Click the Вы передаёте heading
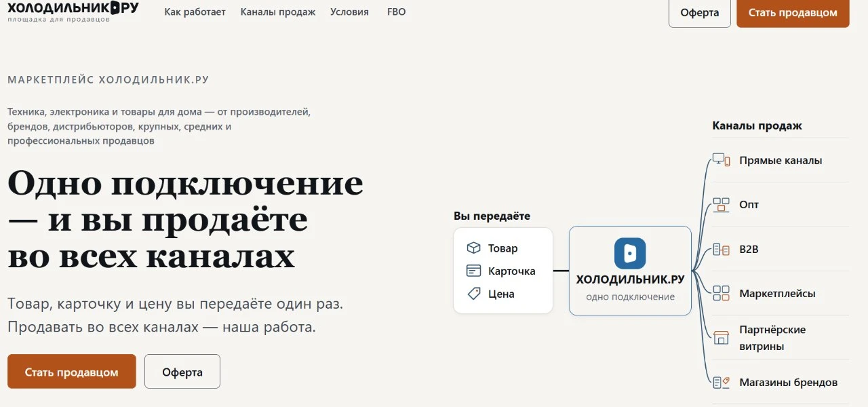868x407 pixels. (x=492, y=216)
